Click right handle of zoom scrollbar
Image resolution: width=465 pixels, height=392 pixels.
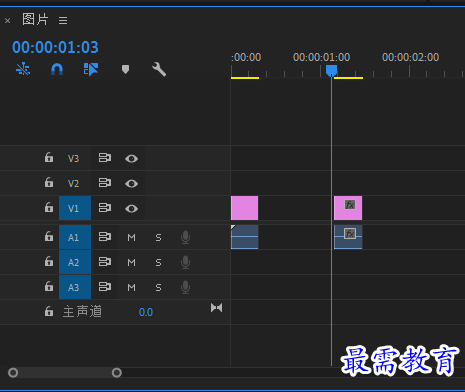coord(117,372)
